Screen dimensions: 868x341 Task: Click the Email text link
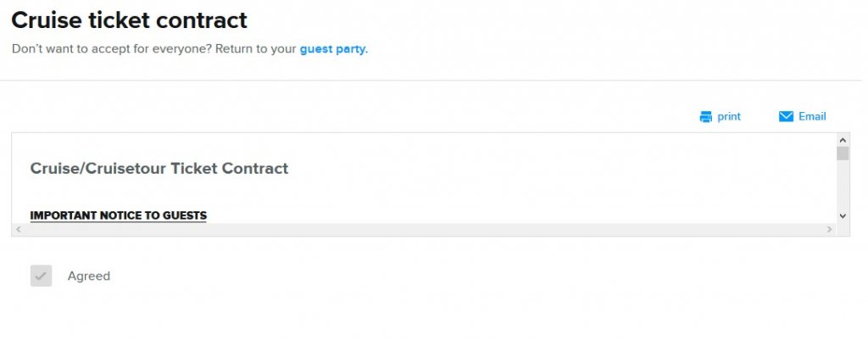point(812,117)
